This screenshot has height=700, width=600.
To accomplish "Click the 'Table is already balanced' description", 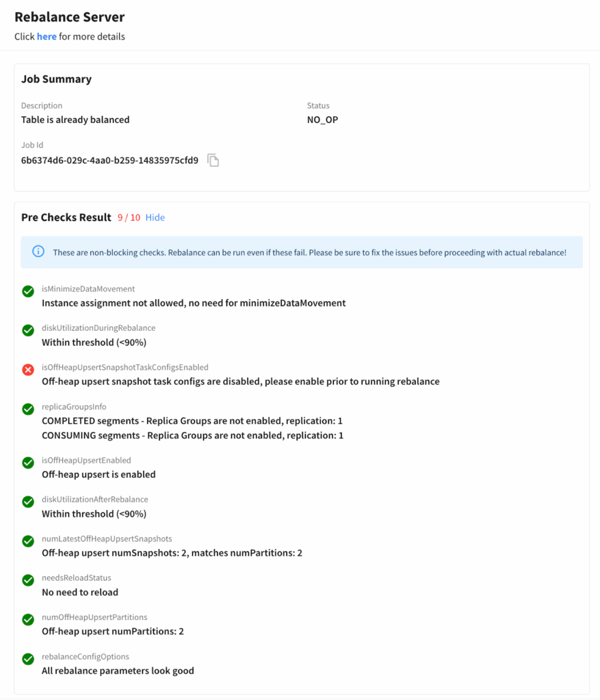I will [x=75, y=120].
